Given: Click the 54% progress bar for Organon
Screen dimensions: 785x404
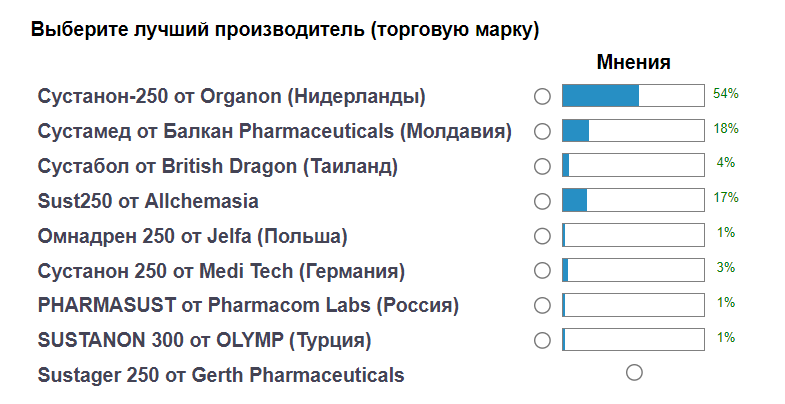Looking at the screenshot, I should pos(633,96).
